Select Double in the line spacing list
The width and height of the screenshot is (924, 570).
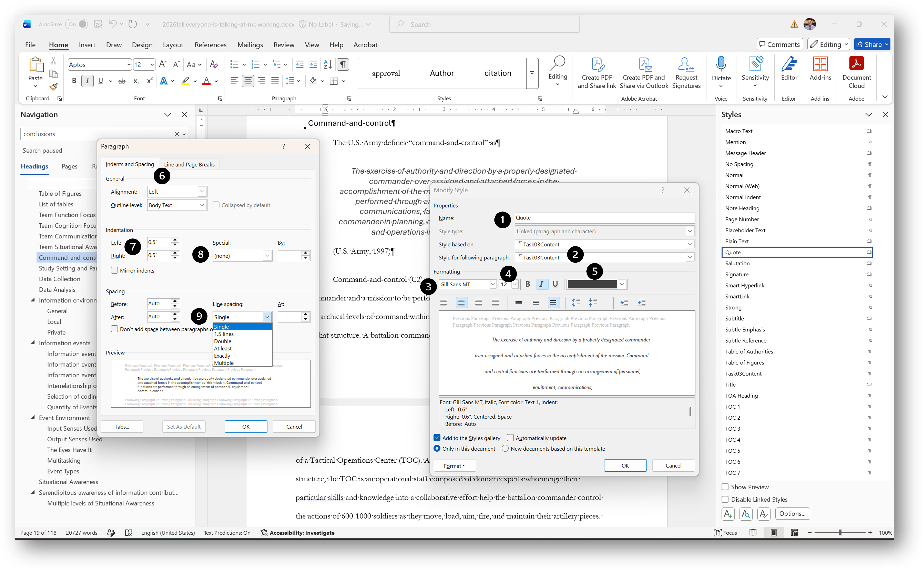223,341
